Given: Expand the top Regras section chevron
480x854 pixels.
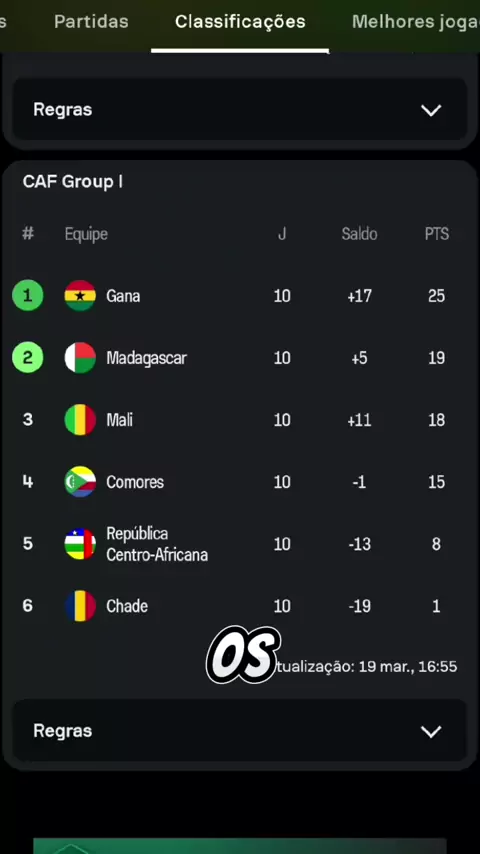Looking at the screenshot, I should point(431,111).
